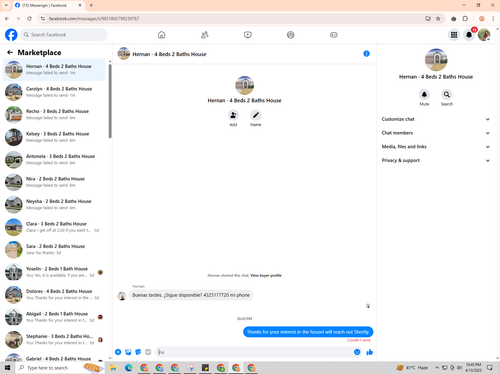Viewport: 500px width, 374px height.
Task: Show hidden system tray icons chevron
Action: [x=437, y=368]
